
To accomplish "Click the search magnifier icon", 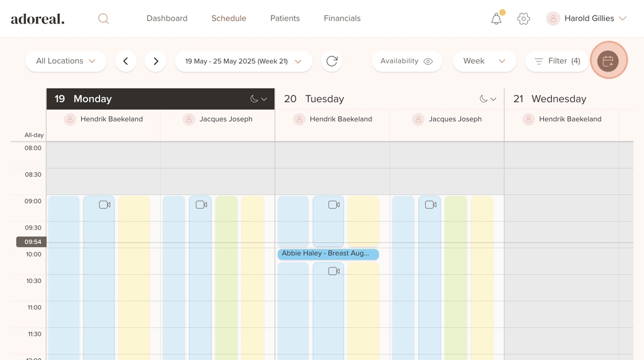I will point(103,18).
